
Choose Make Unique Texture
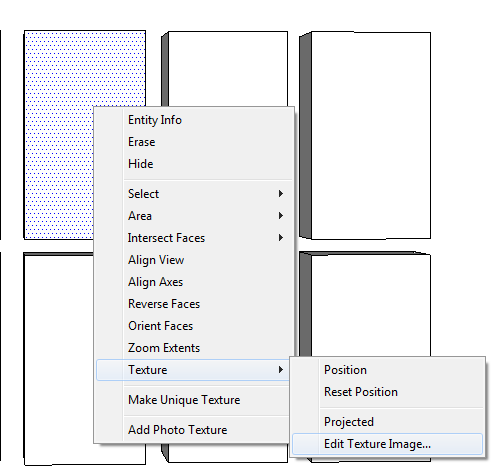pos(192,400)
